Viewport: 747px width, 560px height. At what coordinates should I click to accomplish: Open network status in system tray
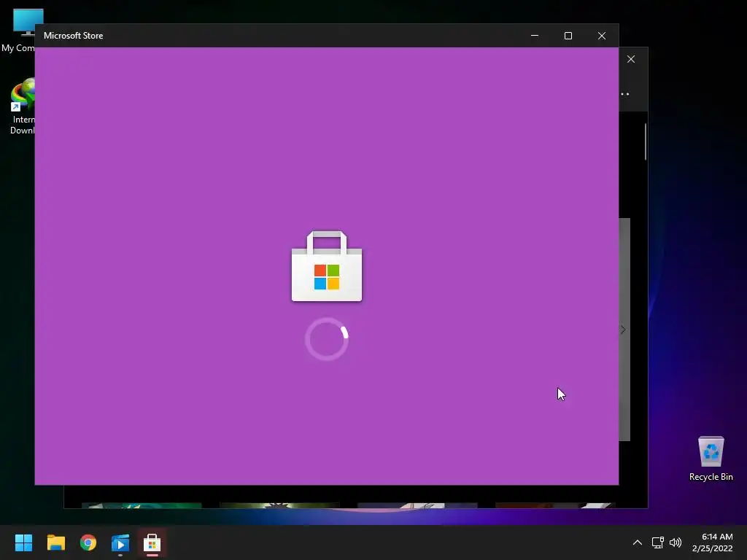click(x=657, y=542)
